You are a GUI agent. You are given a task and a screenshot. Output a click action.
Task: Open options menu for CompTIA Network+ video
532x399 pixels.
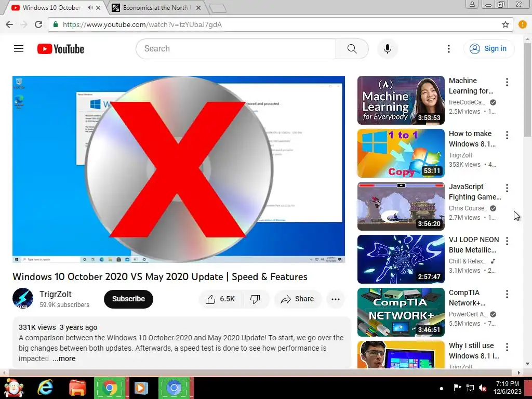(507, 294)
